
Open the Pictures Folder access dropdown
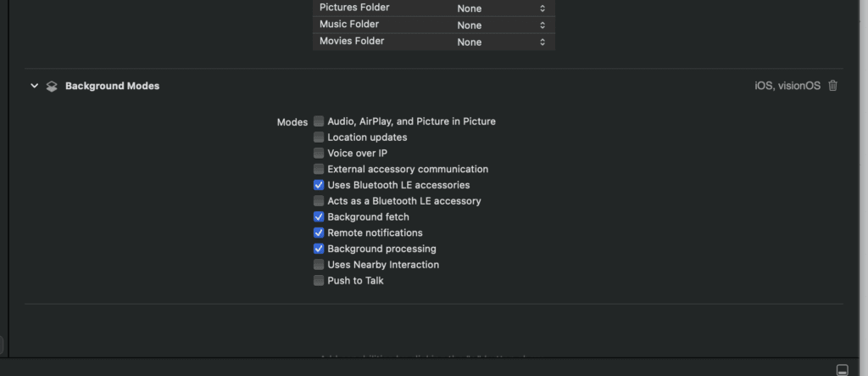point(503,8)
